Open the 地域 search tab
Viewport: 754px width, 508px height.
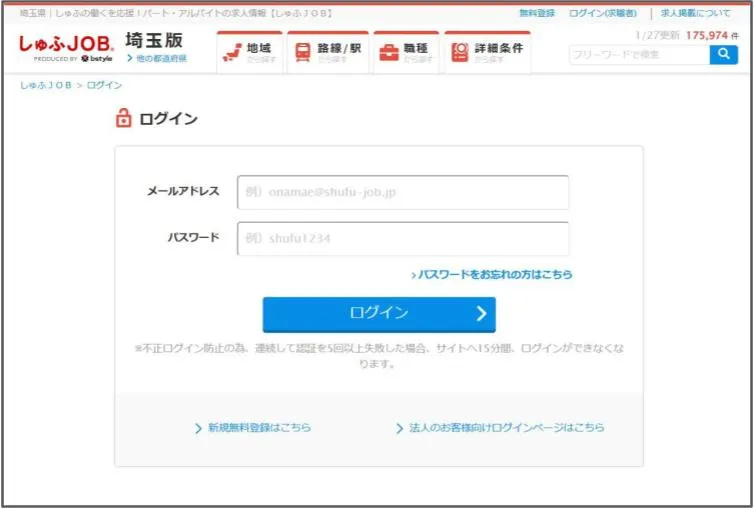(250, 52)
